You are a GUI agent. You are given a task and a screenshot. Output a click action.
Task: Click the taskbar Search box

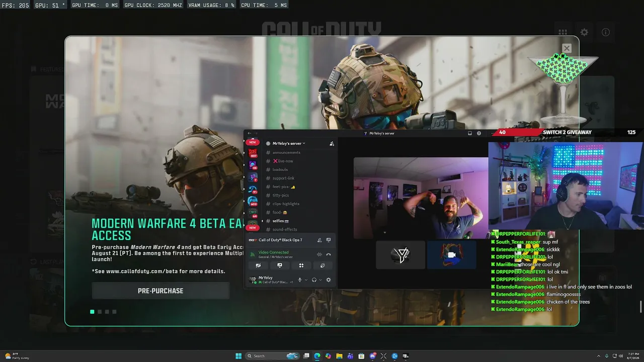tap(272, 356)
